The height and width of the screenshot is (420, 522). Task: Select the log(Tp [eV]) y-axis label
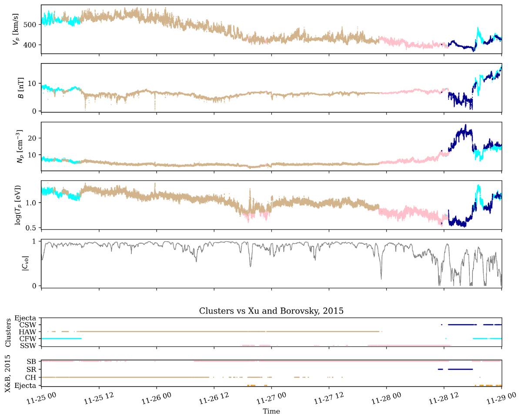coord(17,205)
